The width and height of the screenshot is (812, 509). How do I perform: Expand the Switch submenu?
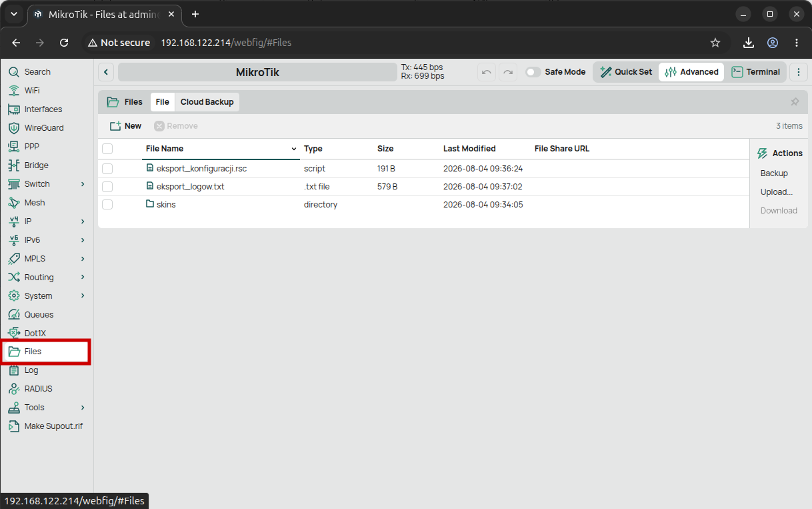83,184
